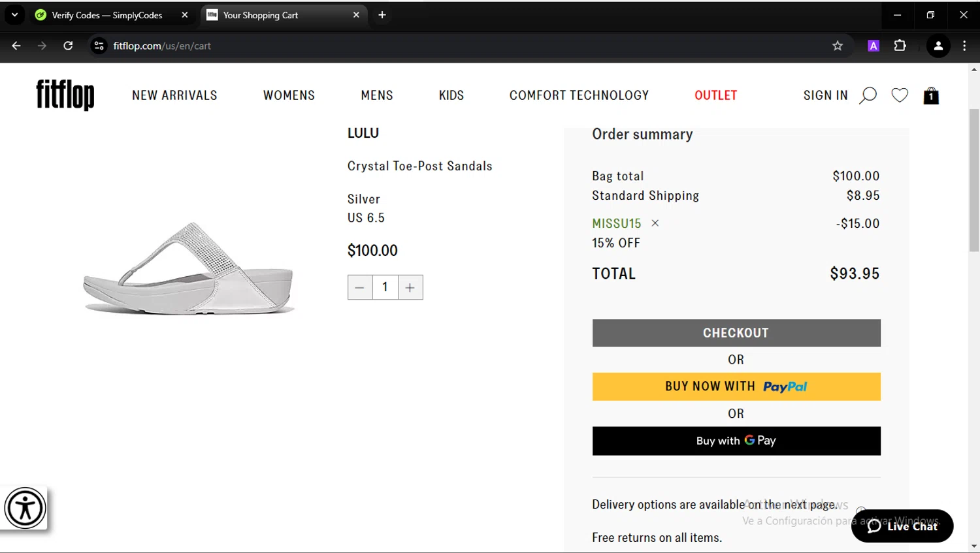The height and width of the screenshot is (553, 980).
Task: Bookmark this page with the star icon
Action: coord(838,46)
